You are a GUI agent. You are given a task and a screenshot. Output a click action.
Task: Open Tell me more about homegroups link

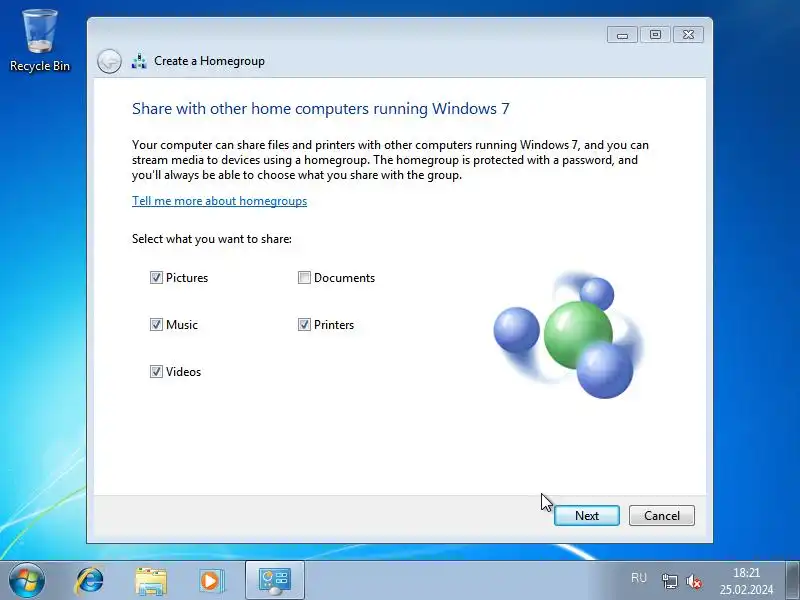(219, 201)
